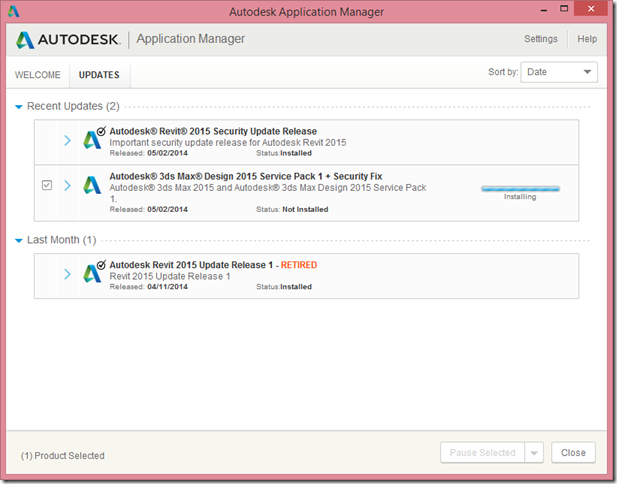Expand Revit 2015 Update Release 1 chevron
Image resolution: width=617 pixels, height=484 pixels.
click(x=68, y=274)
